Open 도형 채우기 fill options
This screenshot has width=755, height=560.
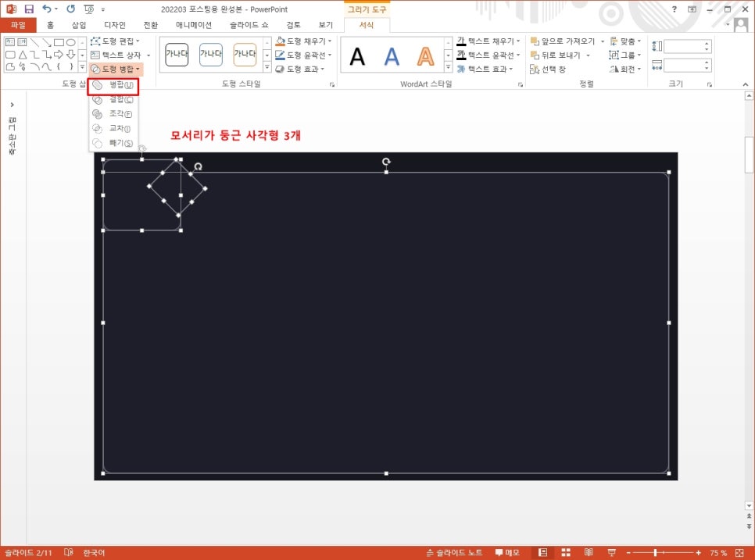(303, 41)
